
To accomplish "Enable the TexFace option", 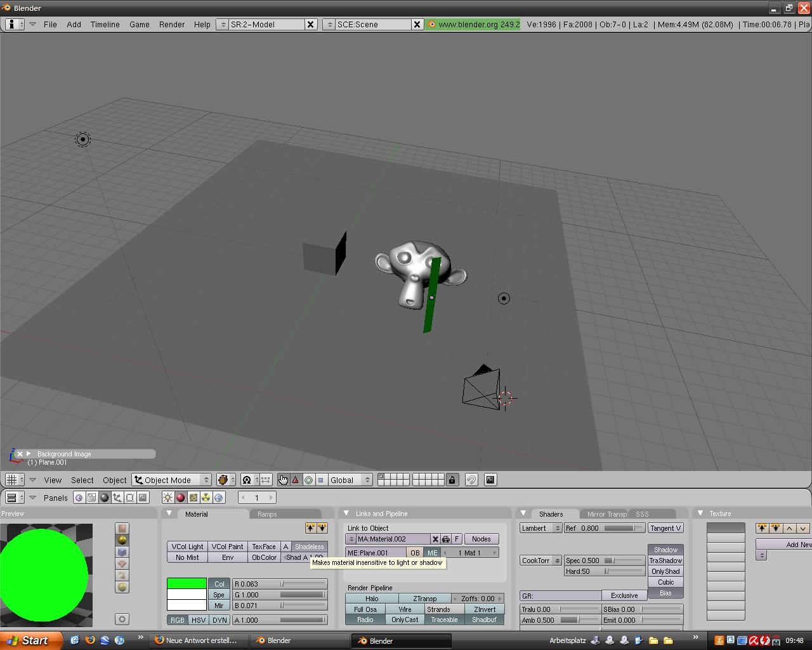I will 264,547.
